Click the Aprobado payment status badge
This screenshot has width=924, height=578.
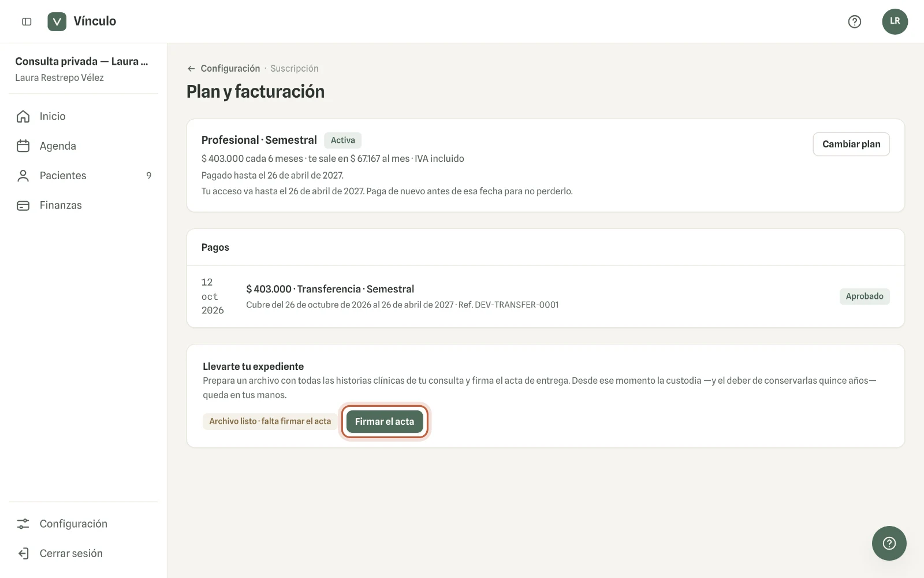pos(865,297)
